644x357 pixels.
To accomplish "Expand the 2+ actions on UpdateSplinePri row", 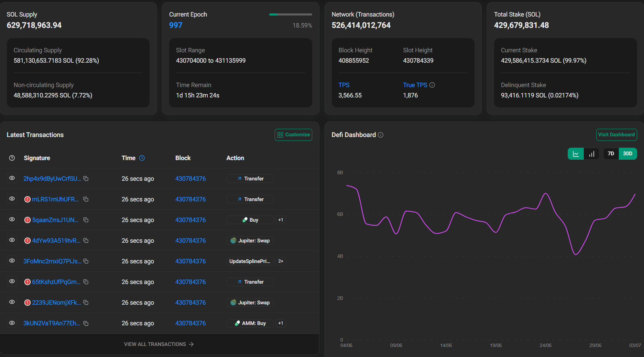I will point(281,261).
